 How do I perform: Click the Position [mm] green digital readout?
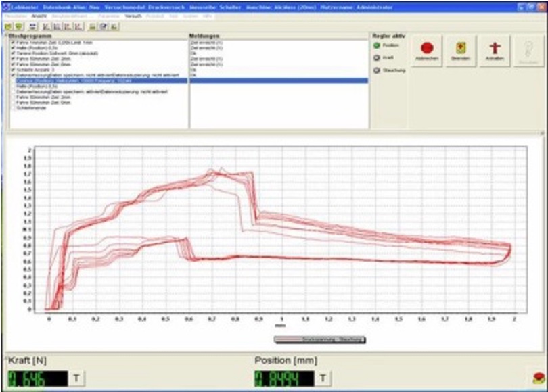click(284, 378)
